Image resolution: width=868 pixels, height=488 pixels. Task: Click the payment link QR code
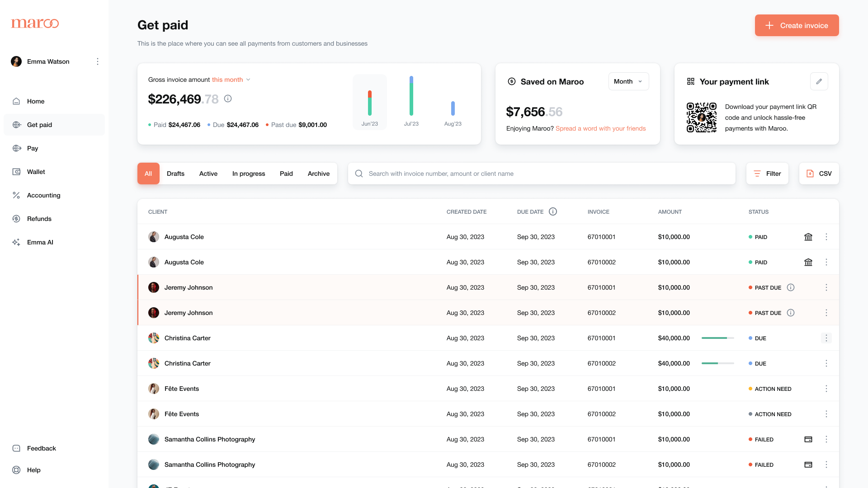702,117
